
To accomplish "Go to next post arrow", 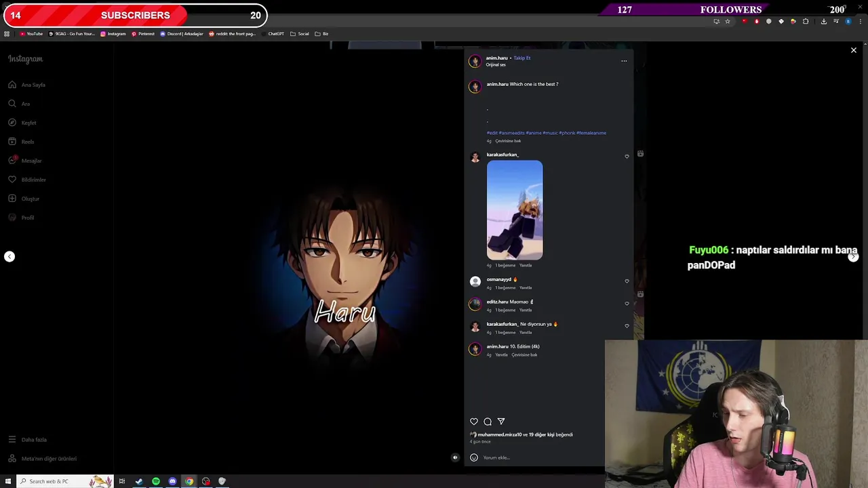I will coord(853,256).
